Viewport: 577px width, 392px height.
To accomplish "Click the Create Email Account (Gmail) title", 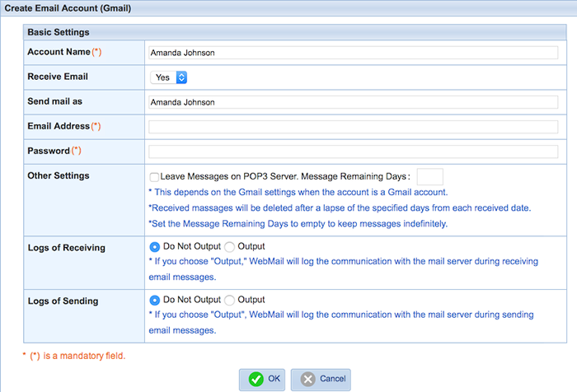I will click(68, 7).
